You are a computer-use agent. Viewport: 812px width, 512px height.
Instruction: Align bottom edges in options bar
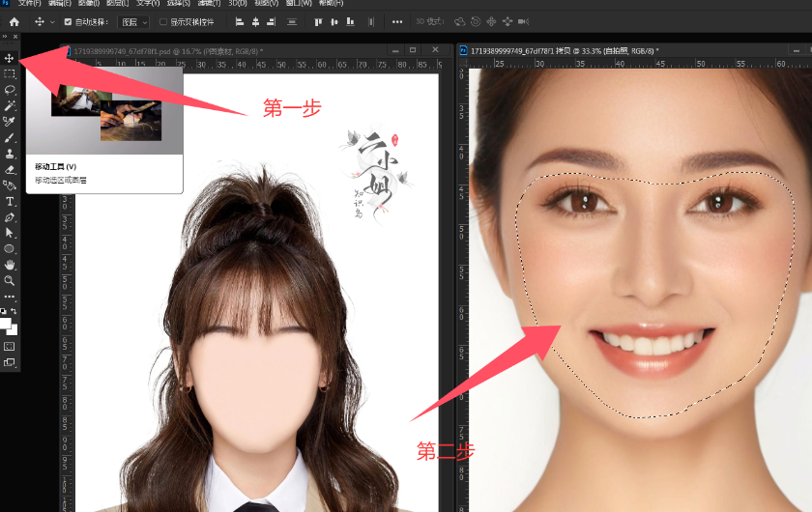[x=350, y=22]
